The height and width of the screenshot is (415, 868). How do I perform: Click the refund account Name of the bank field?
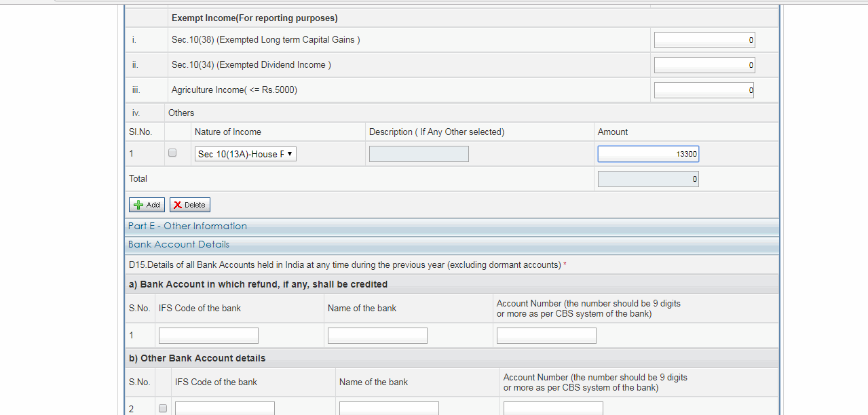pyautogui.click(x=377, y=336)
